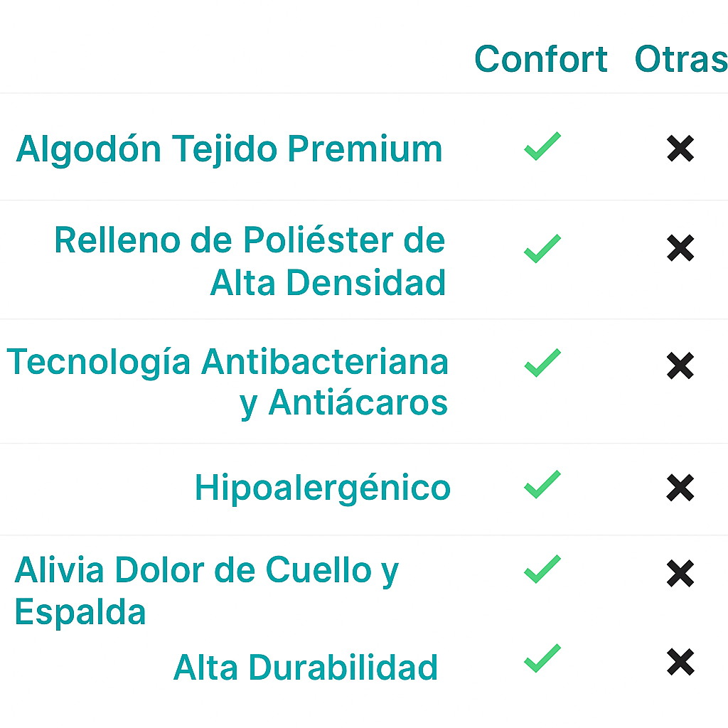The image size is (728, 728).
Task: Click the Hipoalergénico feature text
Action: tap(323, 488)
